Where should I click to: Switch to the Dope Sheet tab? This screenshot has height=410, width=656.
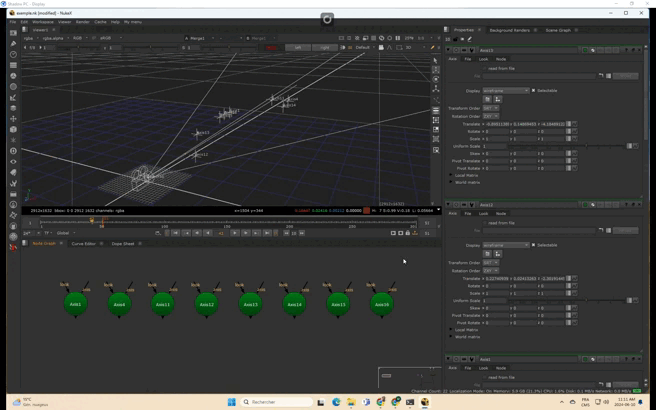pos(123,244)
